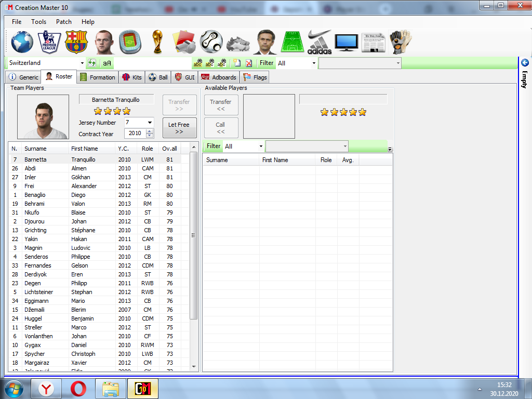Viewport: 532px width, 399px height.
Task: Open the countries globe icon
Action: click(x=21, y=42)
